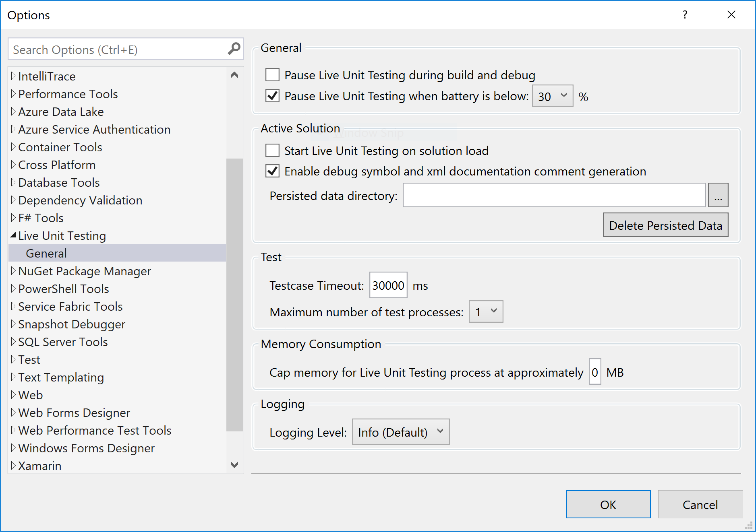Click Delete Persisted Data button
Screen dimensions: 756x532
pos(665,225)
